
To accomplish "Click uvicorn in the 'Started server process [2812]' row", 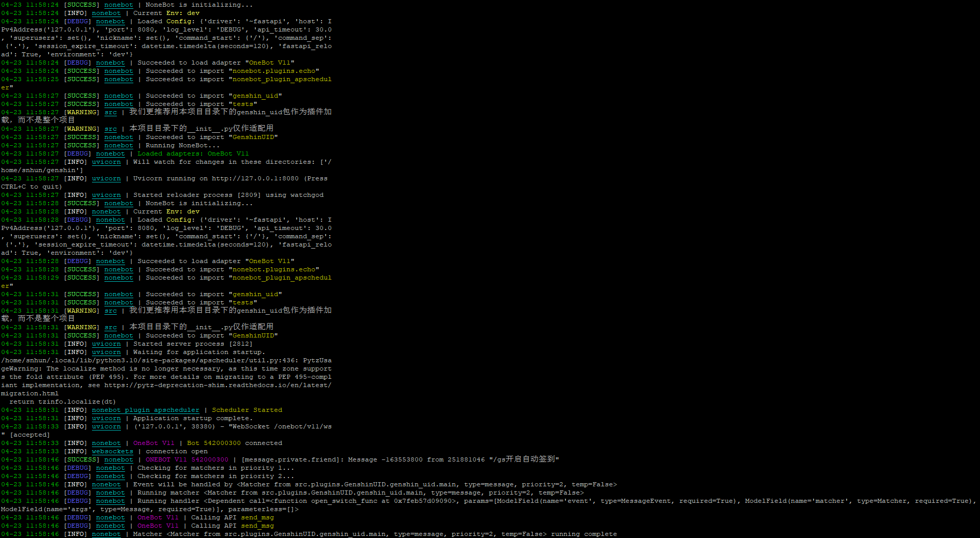I will pos(106,344).
